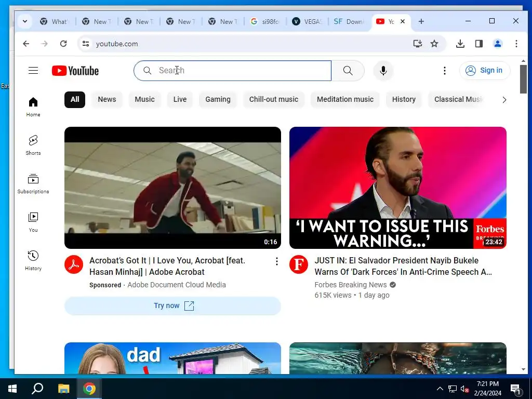Image resolution: width=532 pixels, height=399 pixels.
Task: Click the magnifier search button beside search box
Action: click(348, 71)
